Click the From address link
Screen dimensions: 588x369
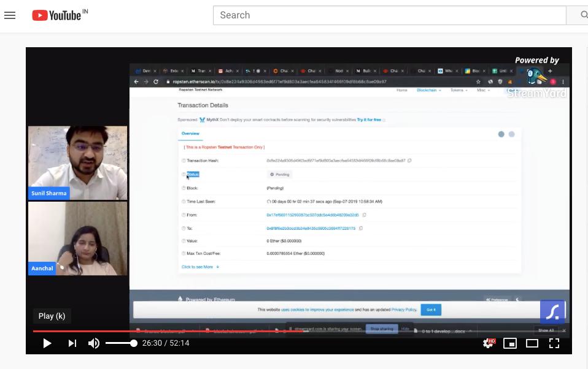[x=312, y=215]
